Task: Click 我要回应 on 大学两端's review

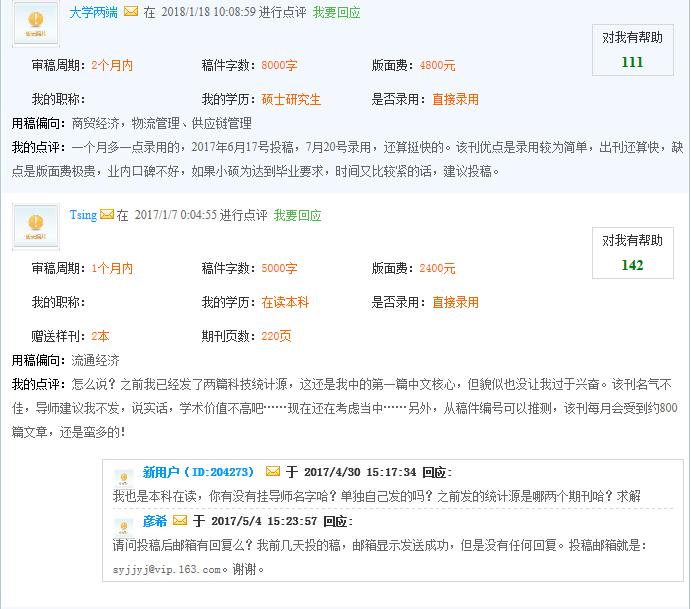Action: click(x=336, y=12)
